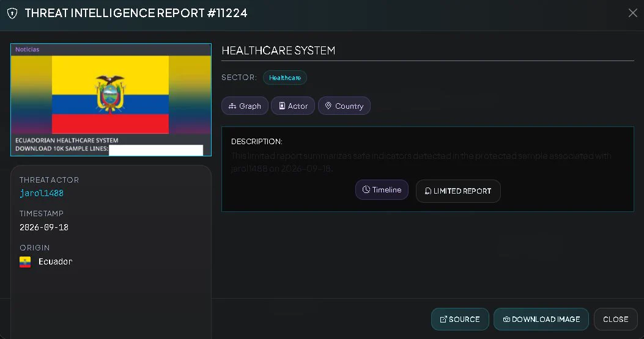Click the LIMITED REPORT button
Screen dimensions: 644x339
point(458,191)
